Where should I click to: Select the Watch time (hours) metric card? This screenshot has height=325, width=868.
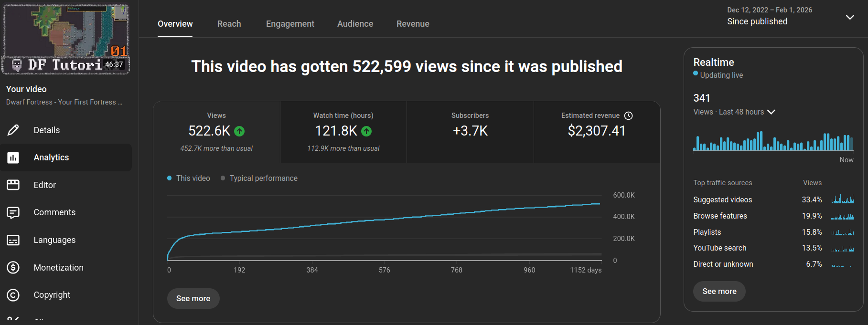343,132
